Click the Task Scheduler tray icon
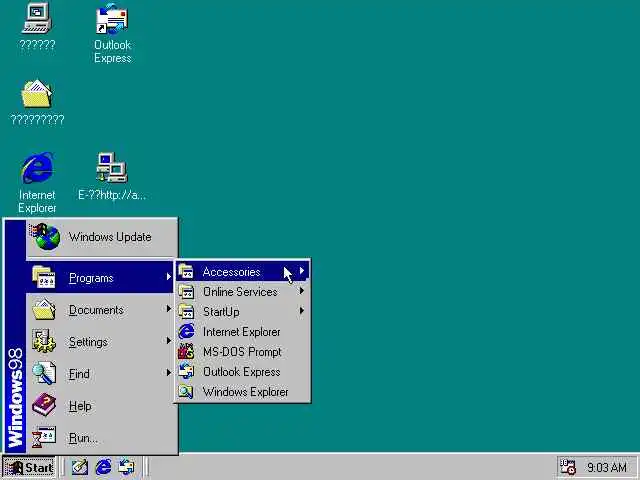Viewport: 640px width, 480px height. click(x=567, y=467)
